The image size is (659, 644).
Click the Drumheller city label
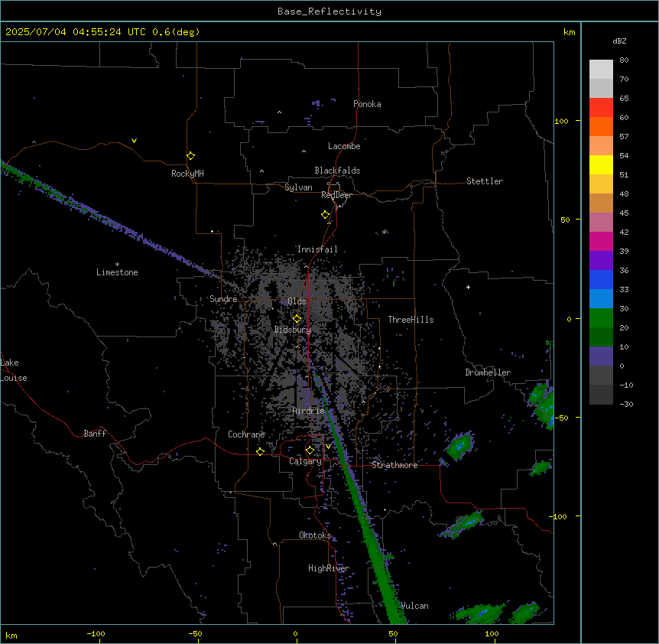pyautogui.click(x=488, y=372)
